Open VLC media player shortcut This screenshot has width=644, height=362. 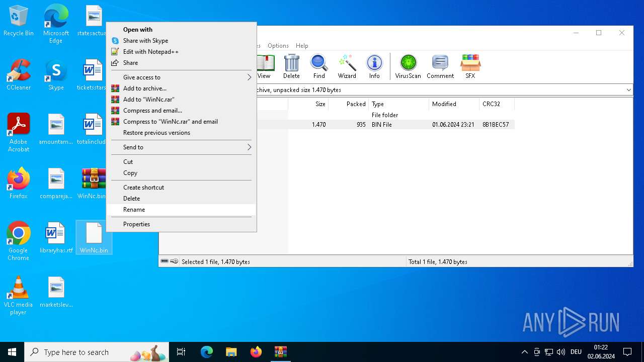click(x=19, y=296)
